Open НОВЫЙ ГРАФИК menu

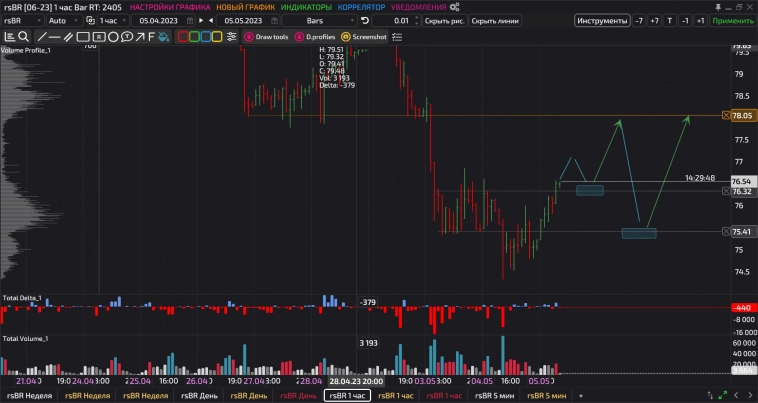[x=246, y=7]
